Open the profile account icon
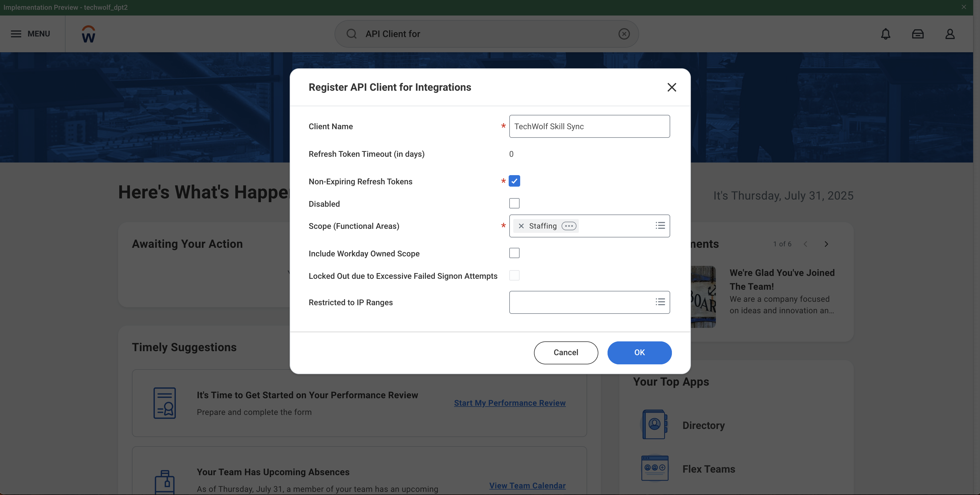This screenshot has height=495, width=980. coord(950,34)
